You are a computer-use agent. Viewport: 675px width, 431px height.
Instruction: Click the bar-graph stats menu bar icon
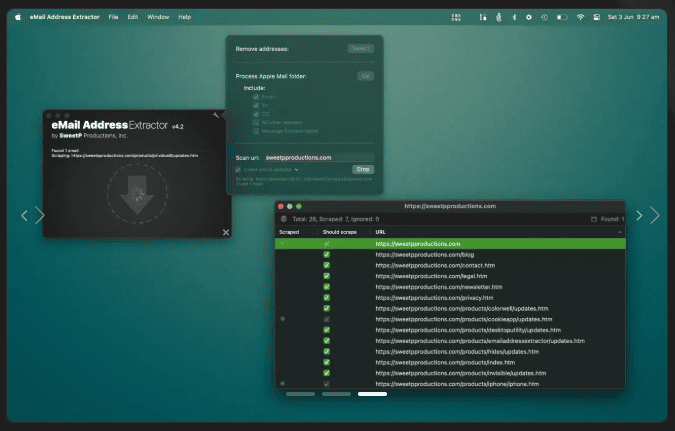click(x=483, y=17)
